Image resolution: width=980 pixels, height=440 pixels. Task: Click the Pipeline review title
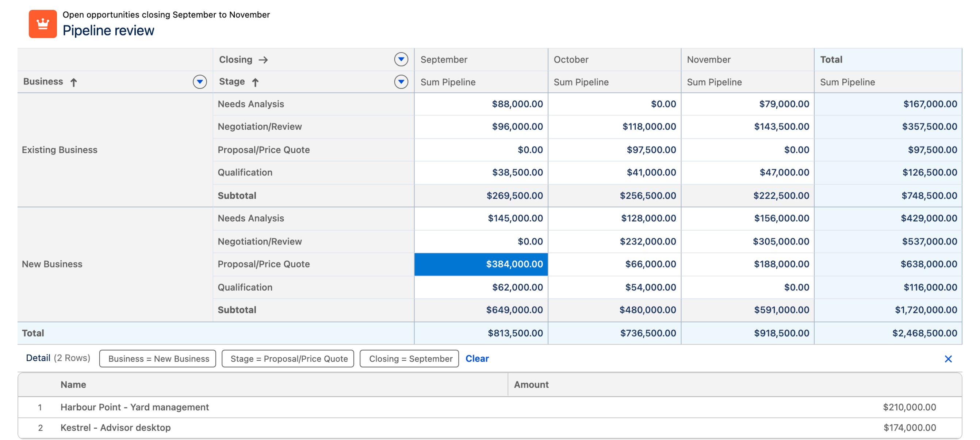108,30
